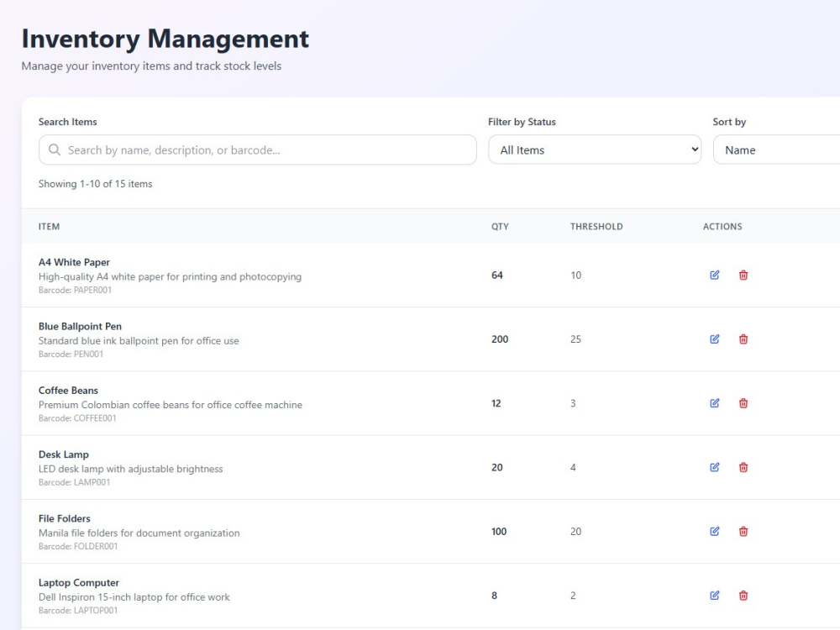Edit the Desk Lamp item
Image resolution: width=840 pixels, height=630 pixels.
(x=715, y=467)
